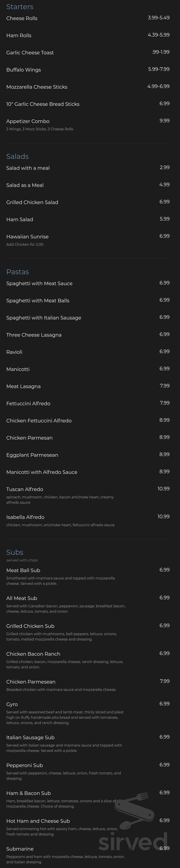Open the Salads section heading
Viewport: 180px width, 868px height.
(x=18, y=156)
